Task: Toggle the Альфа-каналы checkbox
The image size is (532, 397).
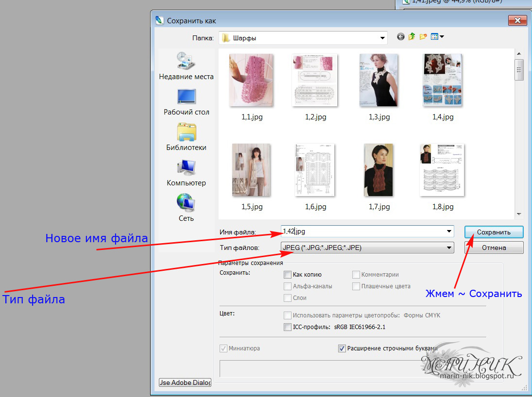Action: tap(287, 286)
